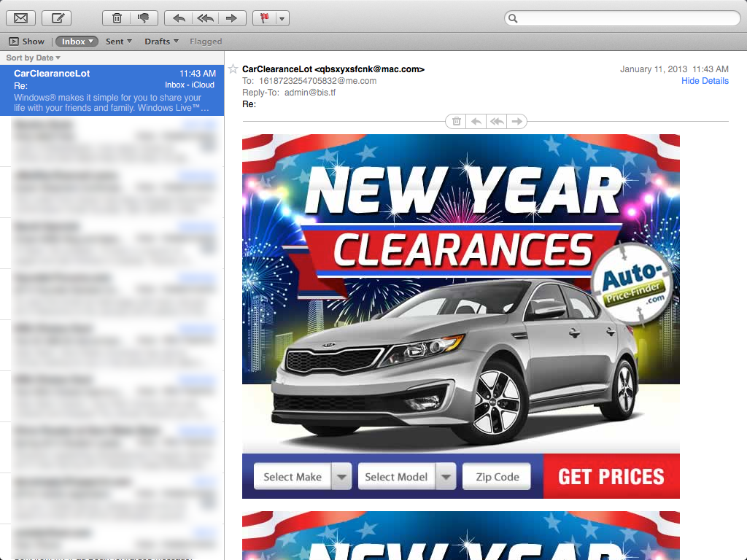Forward the message using the toolbar arrow

[x=232, y=18]
